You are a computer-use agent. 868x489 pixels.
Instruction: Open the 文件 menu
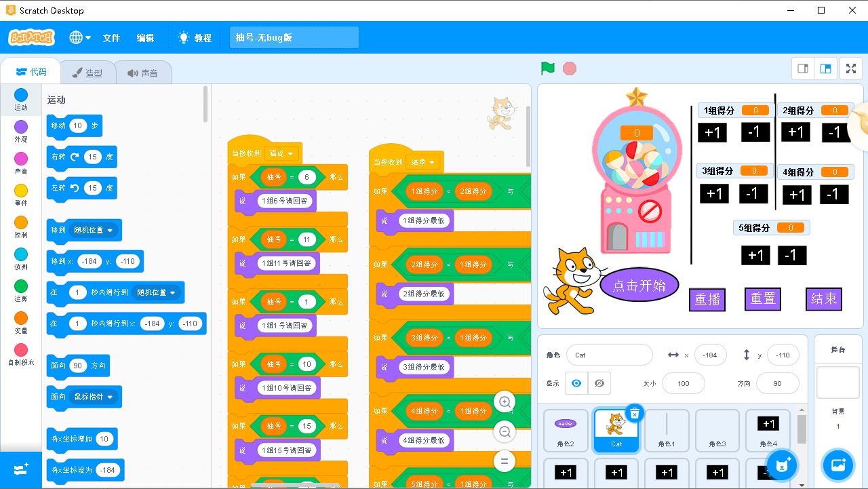coord(111,38)
